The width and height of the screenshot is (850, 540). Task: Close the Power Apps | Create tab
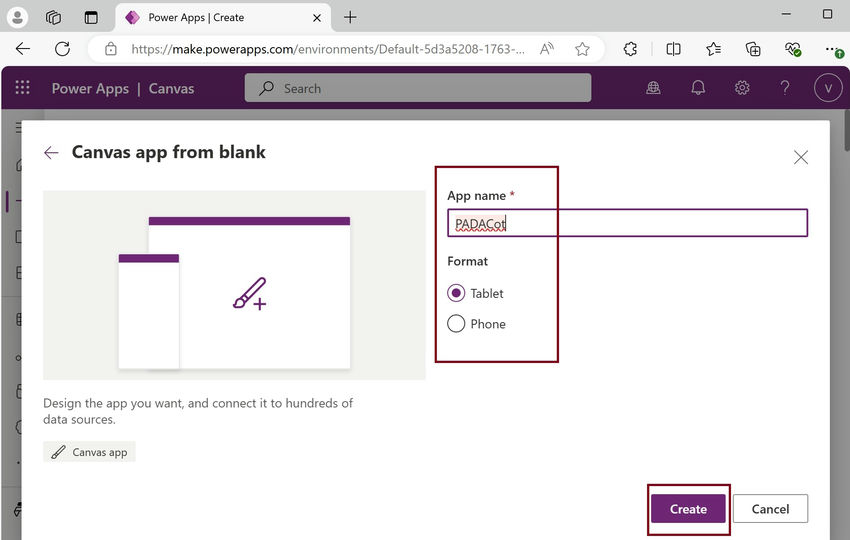tap(317, 18)
